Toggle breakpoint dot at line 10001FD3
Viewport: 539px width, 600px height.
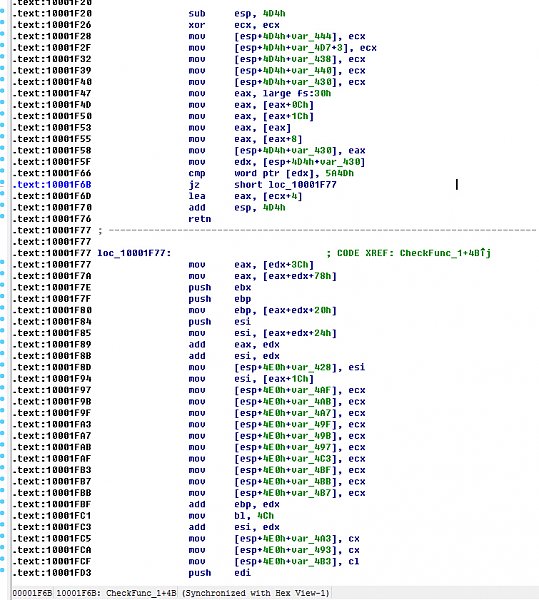click(2, 571)
